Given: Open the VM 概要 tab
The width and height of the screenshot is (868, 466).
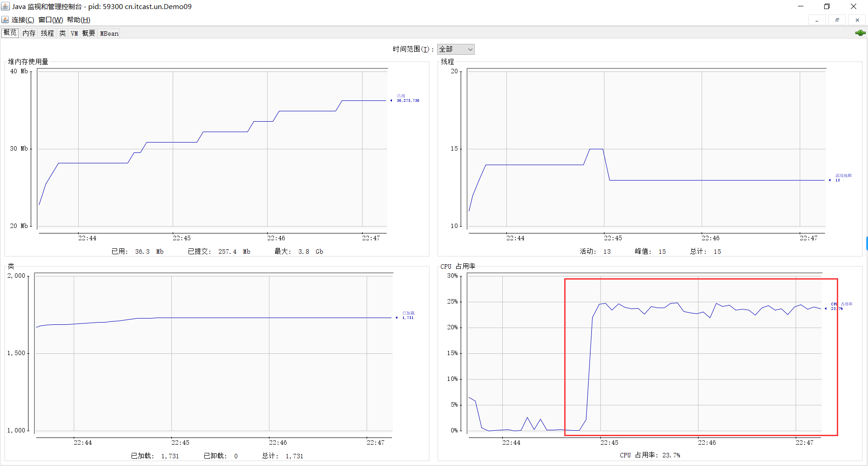Looking at the screenshot, I should coord(83,33).
